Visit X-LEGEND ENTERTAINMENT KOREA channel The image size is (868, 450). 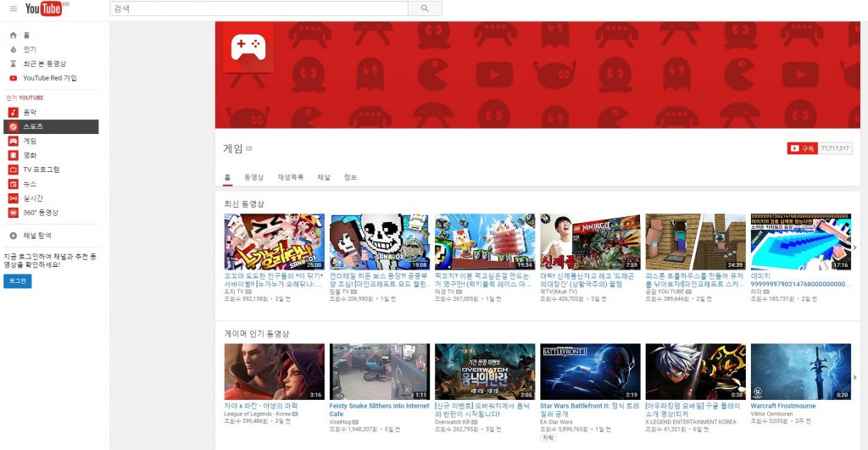point(691,422)
